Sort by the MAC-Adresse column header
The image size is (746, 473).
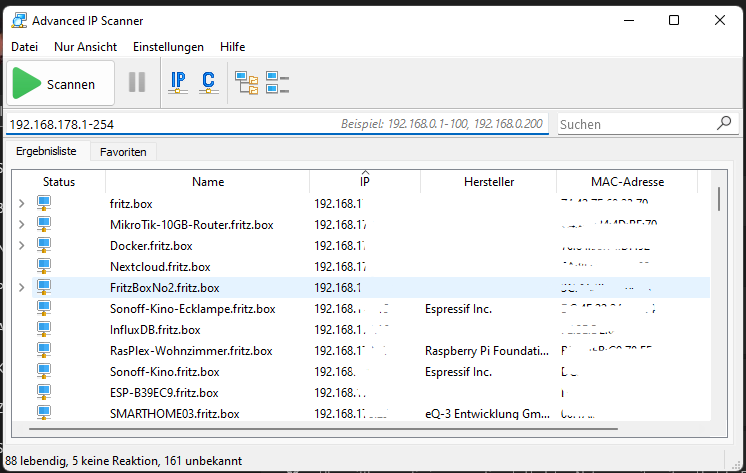[x=627, y=182]
